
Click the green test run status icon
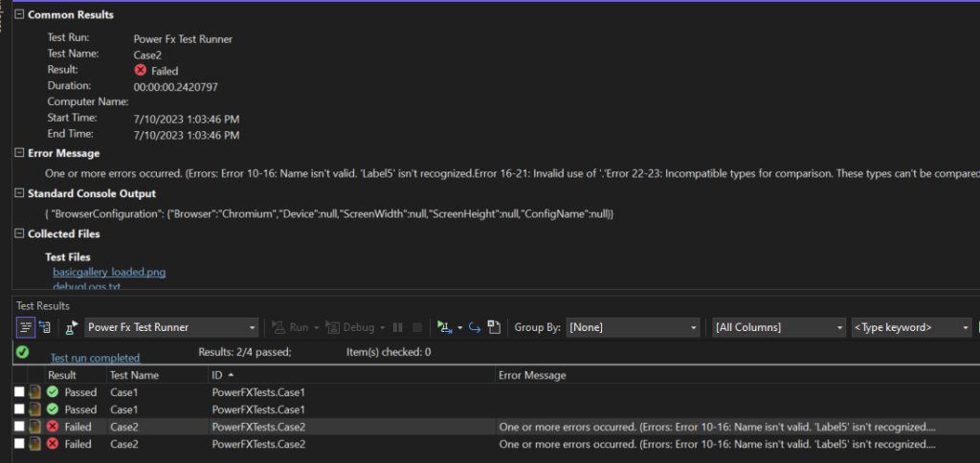click(x=23, y=352)
